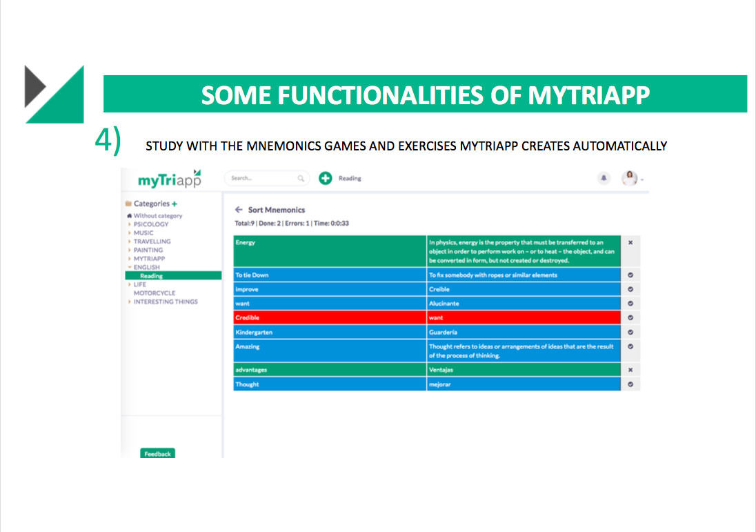Click the X icon on the Energy row
This screenshot has width=756, height=532.
click(x=630, y=243)
